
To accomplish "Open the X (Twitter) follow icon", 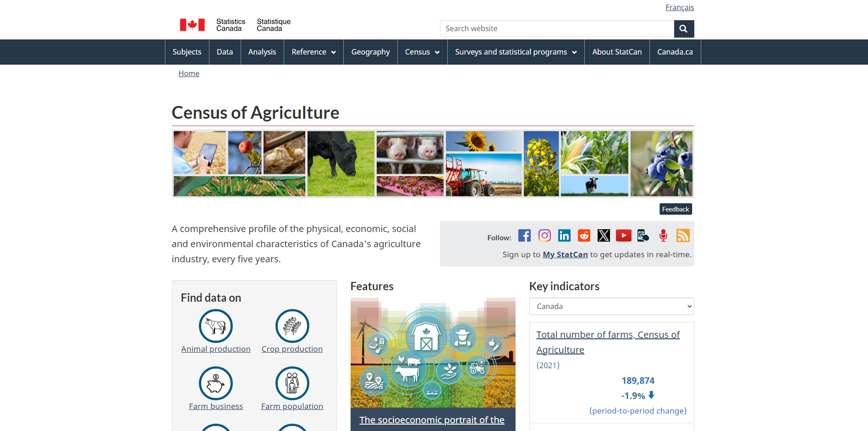I will [x=604, y=236].
